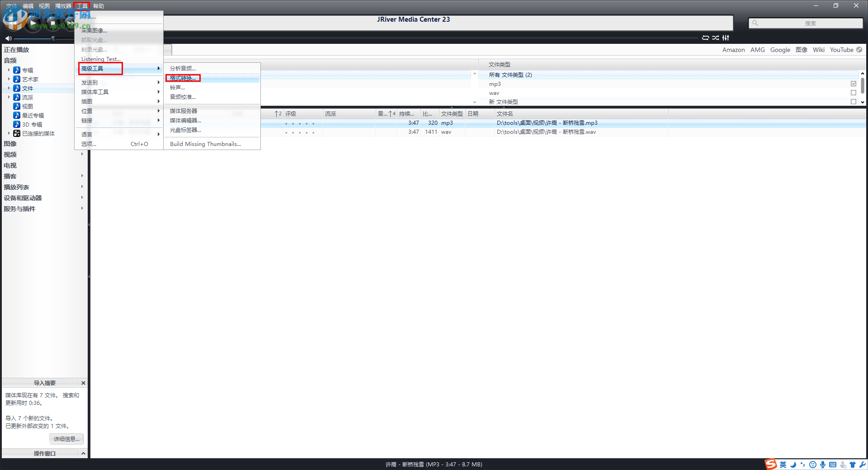This screenshot has height=470, width=868.
Task: Expand the 流派 tree node
Action: 9,97
